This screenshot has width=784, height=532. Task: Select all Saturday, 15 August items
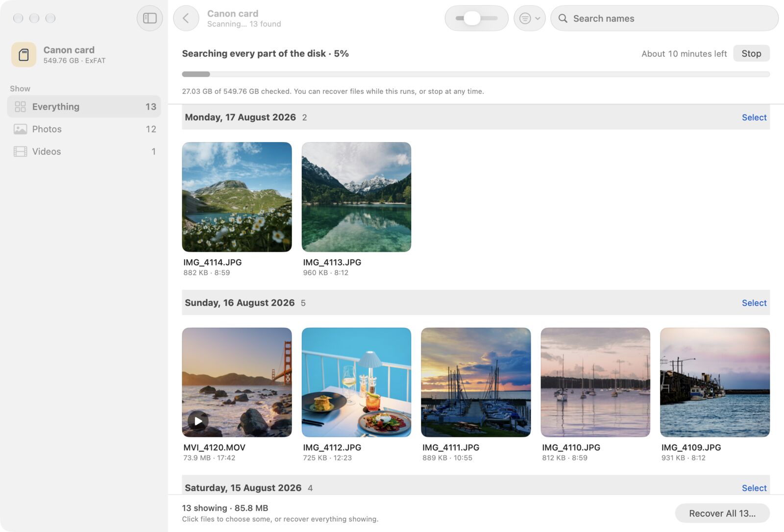pos(754,488)
